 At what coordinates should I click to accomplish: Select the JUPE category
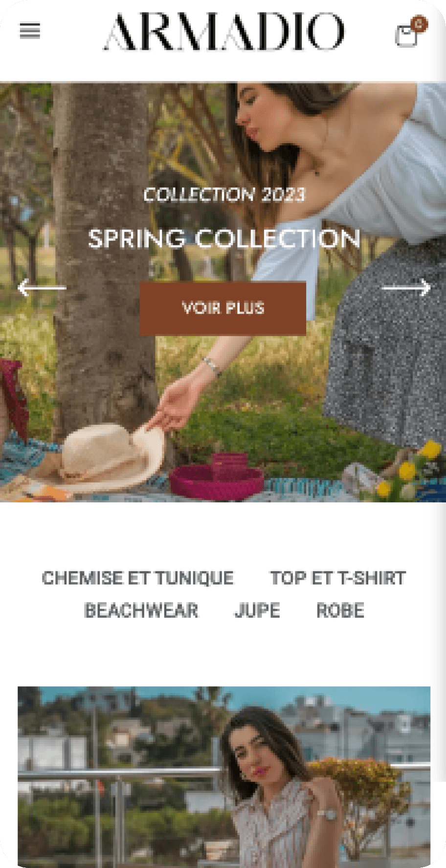pyautogui.click(x=257, y=610)
